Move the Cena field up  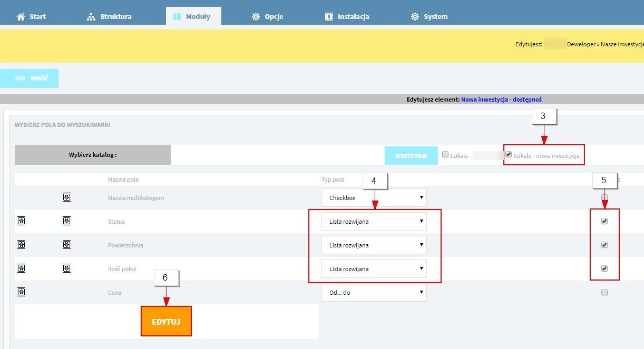pyautogui.click(x=21, y=292)
